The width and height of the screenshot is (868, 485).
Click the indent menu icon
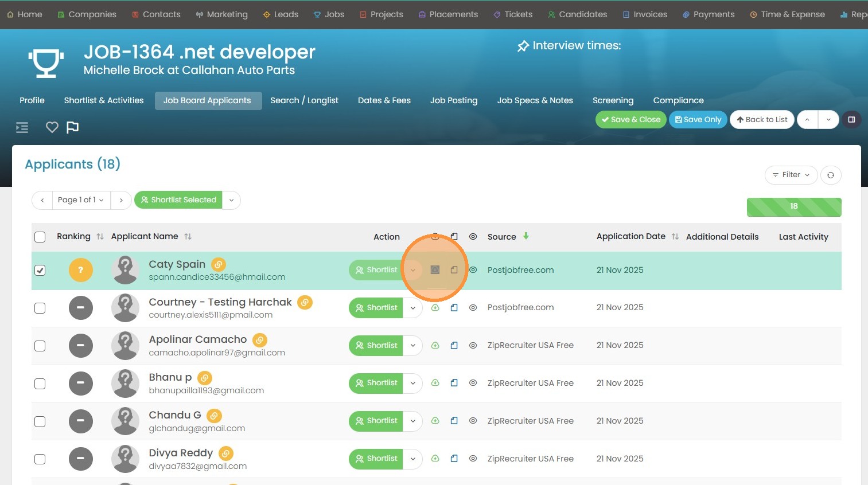pos(22,127)
